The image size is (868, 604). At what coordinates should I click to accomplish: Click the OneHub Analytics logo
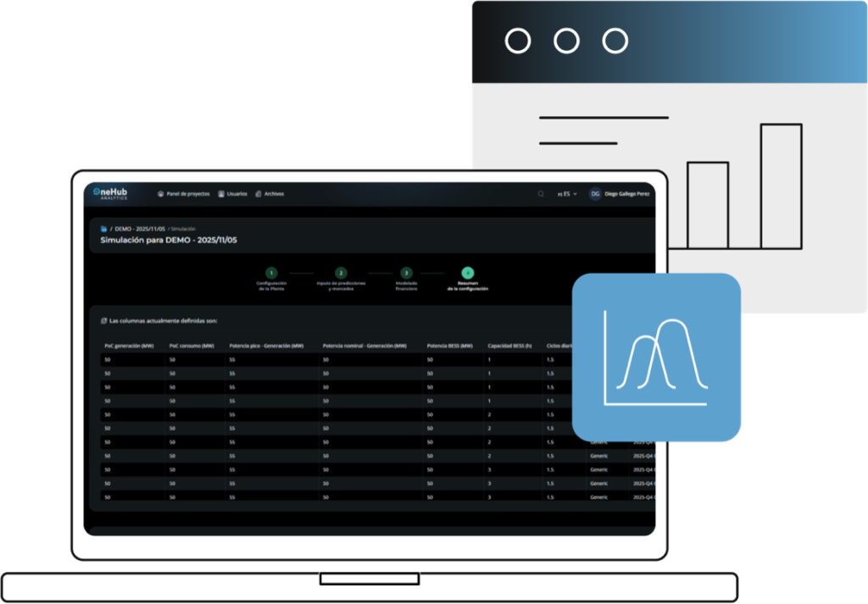click(110, 194)
